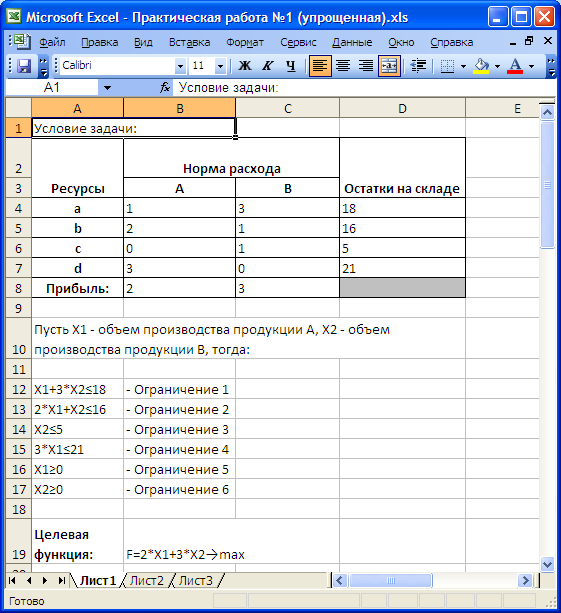This screenshot has height=613, width=561.
Task: Click the Save diskette icon
Action: [24, 66]
